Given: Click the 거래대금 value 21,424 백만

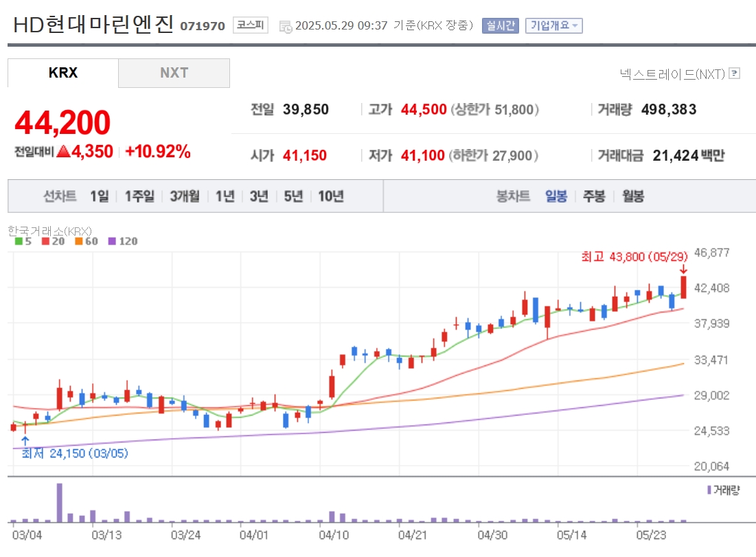Looking at the screenshot, I should pyautogui.click(x=689, y=156).
